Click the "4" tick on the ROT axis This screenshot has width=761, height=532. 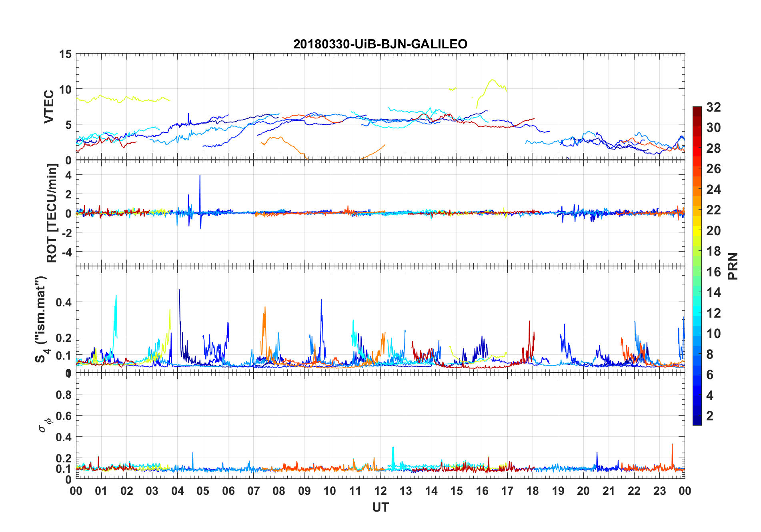[x=68, y=175]
